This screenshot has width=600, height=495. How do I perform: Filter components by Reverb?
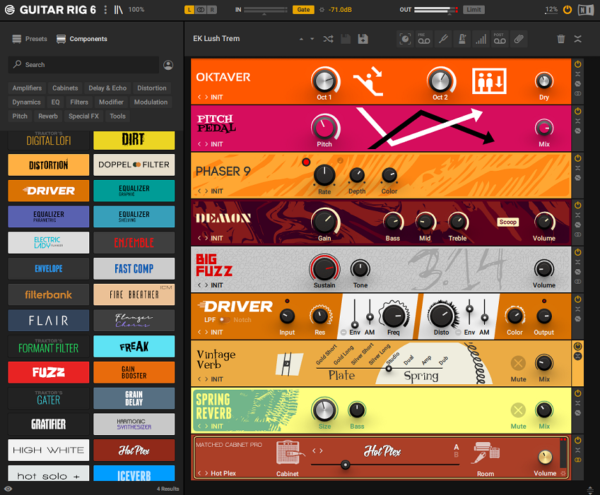[48, 116]
